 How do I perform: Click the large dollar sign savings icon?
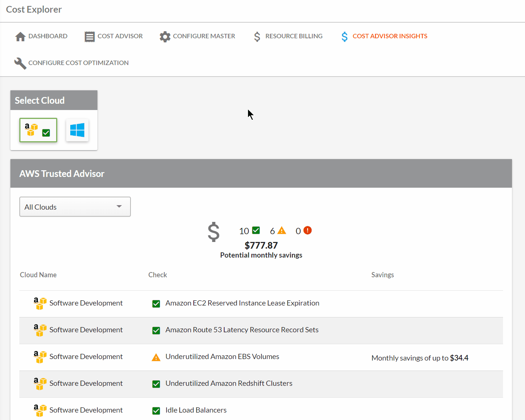214,232
